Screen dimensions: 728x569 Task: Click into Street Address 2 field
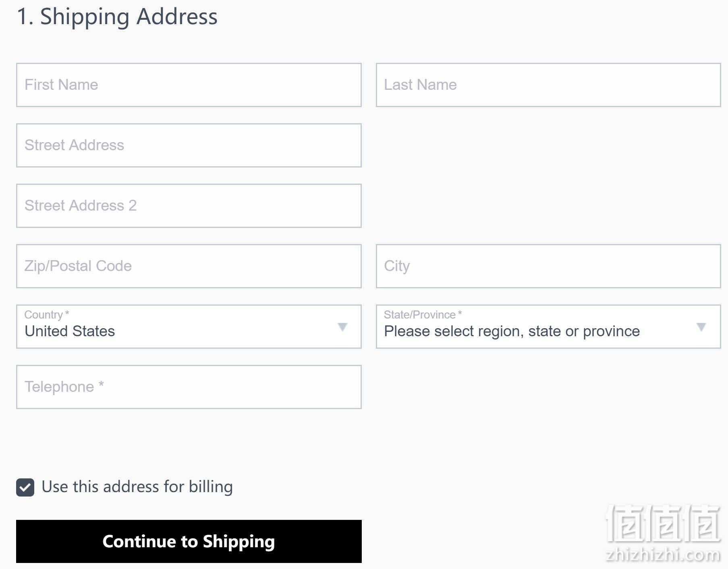(189, 206)
